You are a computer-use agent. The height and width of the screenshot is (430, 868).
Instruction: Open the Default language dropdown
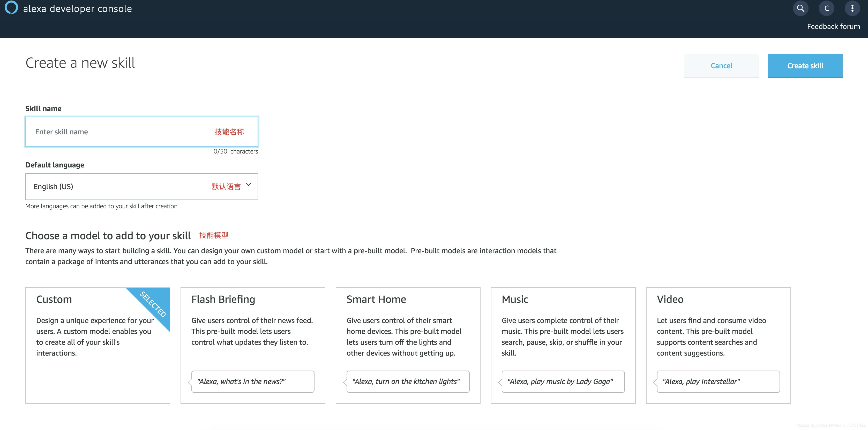tap(141, 187)
